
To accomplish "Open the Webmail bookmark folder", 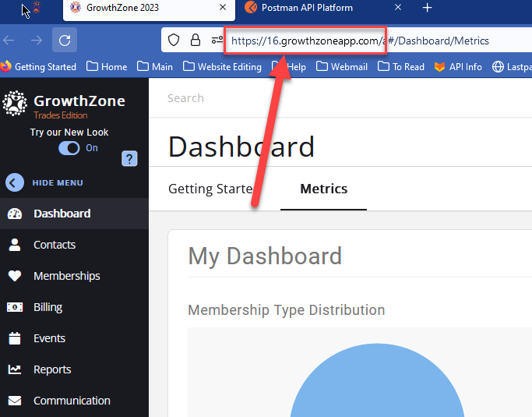I will tap(343, 67).
